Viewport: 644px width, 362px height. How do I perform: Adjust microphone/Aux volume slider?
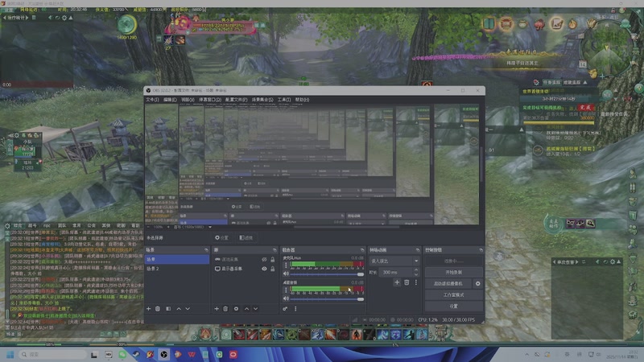coord(327,274)
